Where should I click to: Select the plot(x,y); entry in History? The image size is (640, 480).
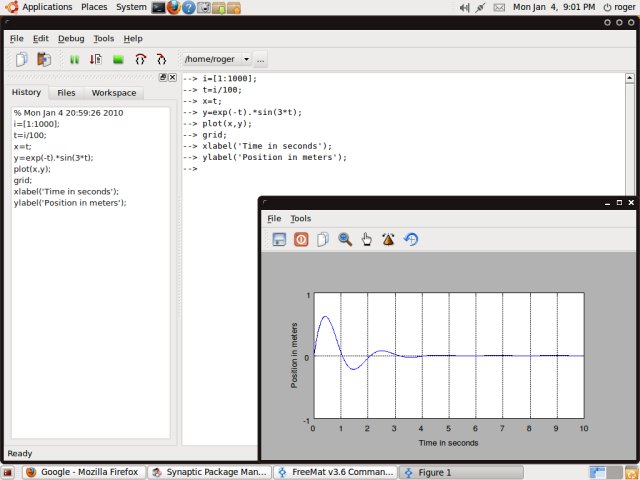pos(34,169)
